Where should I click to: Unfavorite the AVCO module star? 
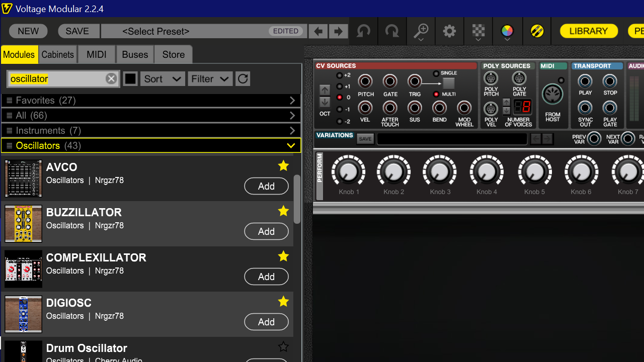[x=284, y=165]
